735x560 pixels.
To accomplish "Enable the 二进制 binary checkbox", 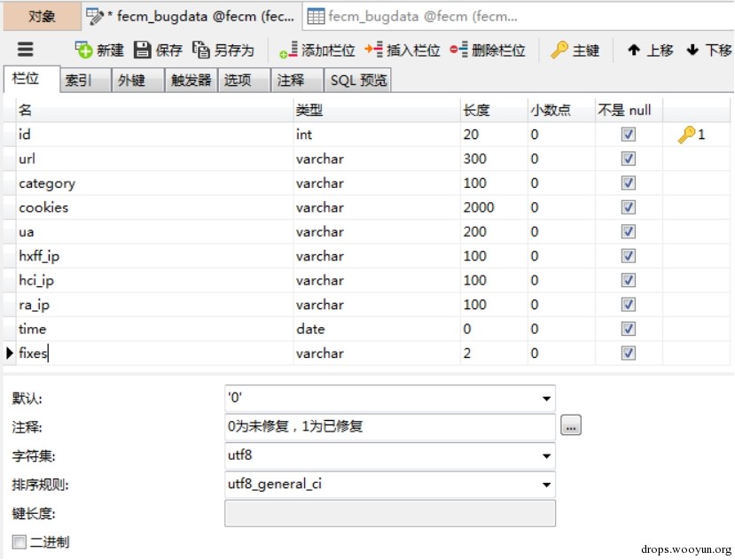I will click(x=20, y=542).
